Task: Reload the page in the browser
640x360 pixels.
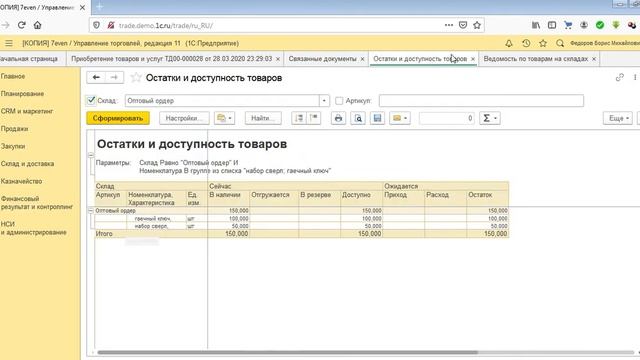Action: pos(22,25)
